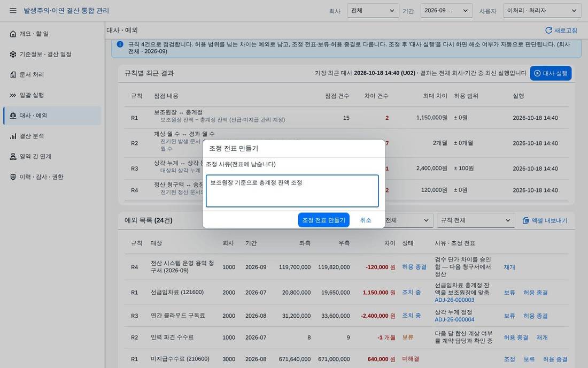This screenshot has height=368, width=588.
Task: Click the 보조원장 ↔ 총계정 rule row
Action: pos(346,118)
